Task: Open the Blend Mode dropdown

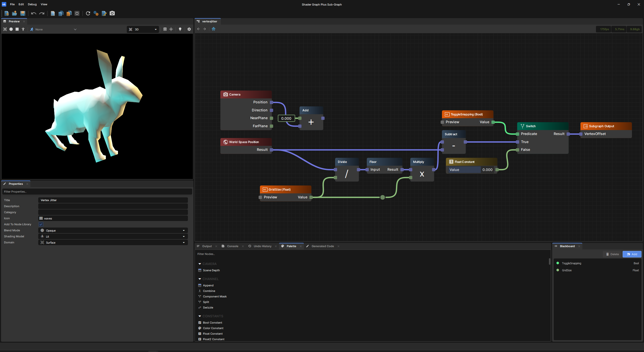Action: click(113, 230)
